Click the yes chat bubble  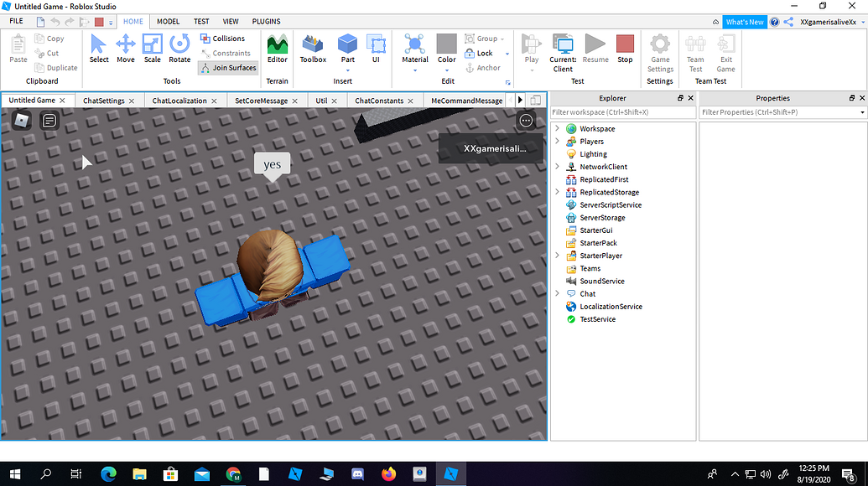point(272,164)
